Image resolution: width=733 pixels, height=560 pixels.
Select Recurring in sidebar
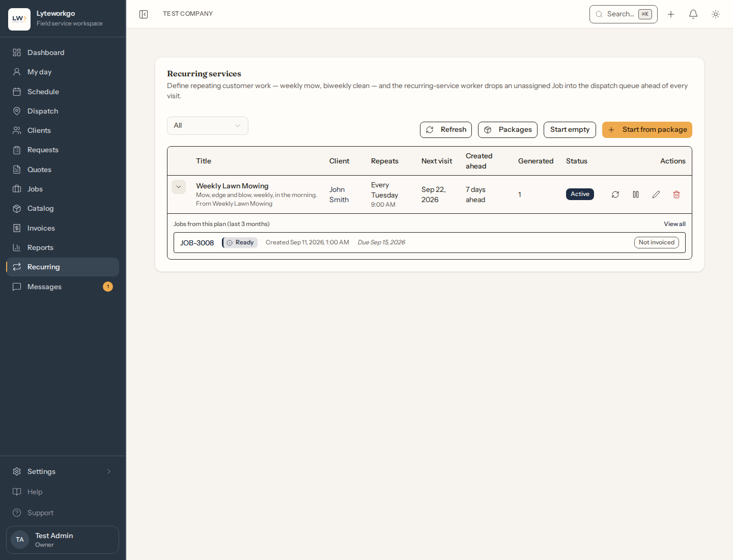(x=63, y=267)
